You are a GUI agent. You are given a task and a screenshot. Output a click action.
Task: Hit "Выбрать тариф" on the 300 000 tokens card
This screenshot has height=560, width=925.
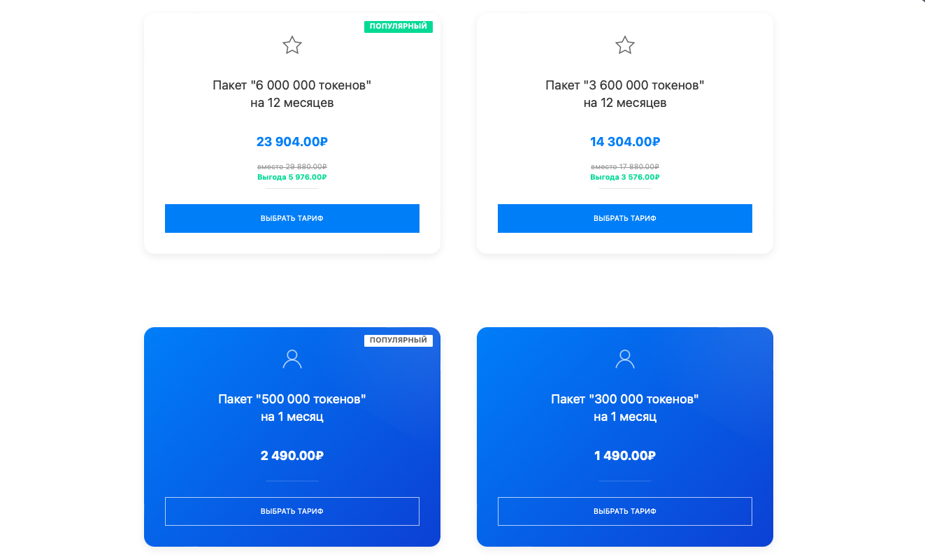(625, 511)
